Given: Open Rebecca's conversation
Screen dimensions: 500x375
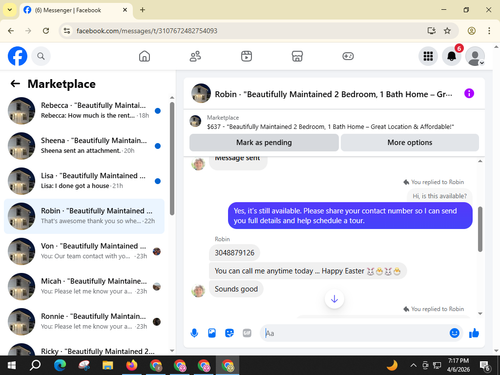Looking at the screenshot, I should click(84, 111).
